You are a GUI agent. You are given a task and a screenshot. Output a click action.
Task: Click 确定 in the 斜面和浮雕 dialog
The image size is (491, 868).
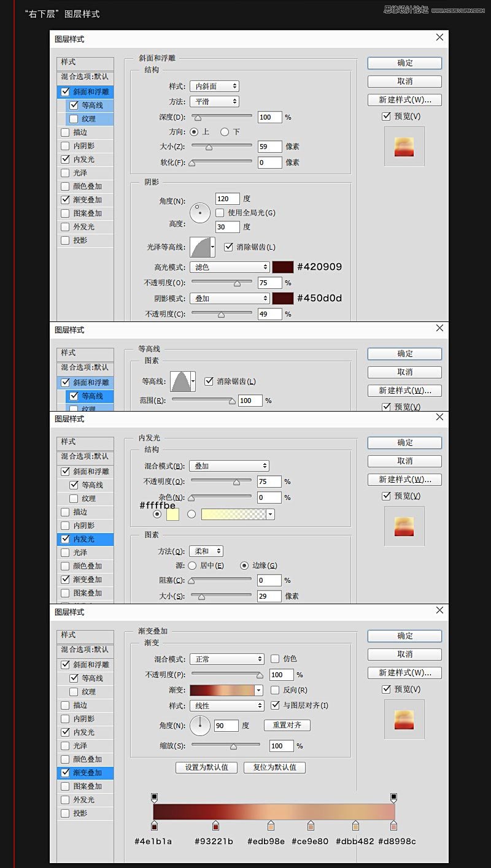tap(405, 63)
